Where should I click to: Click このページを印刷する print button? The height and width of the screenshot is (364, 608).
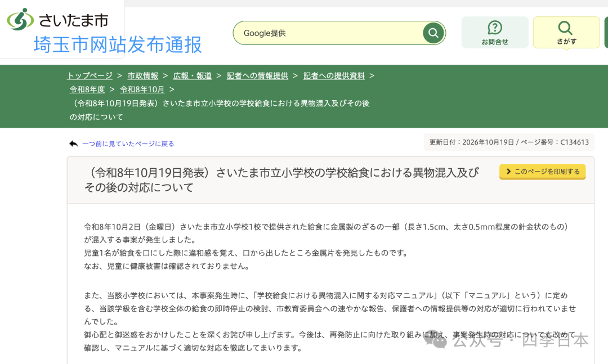[x=543, y=172]
